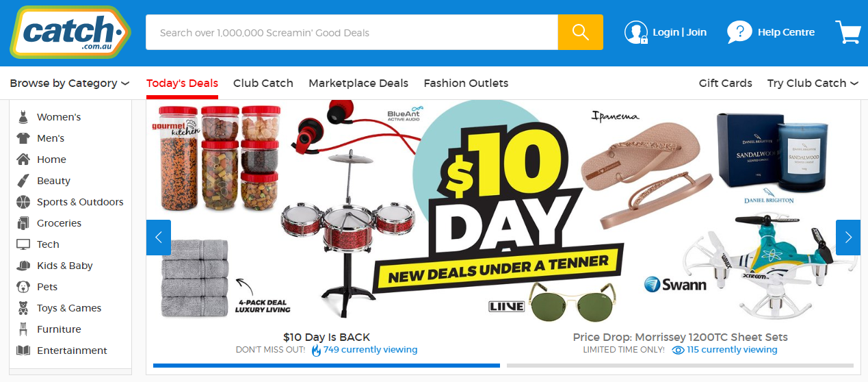Click the Help Centre speech bubble icon

coord(739,32)
